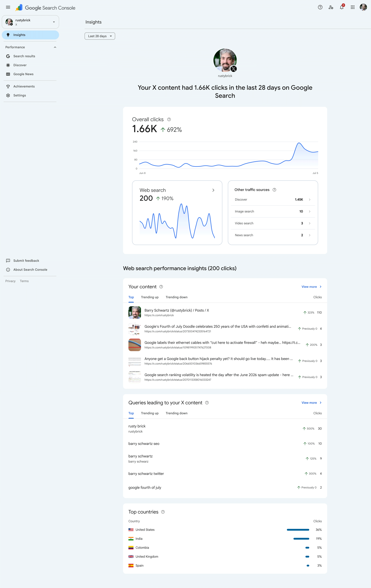Click the 'rusty brick' query row

[225, 429]
